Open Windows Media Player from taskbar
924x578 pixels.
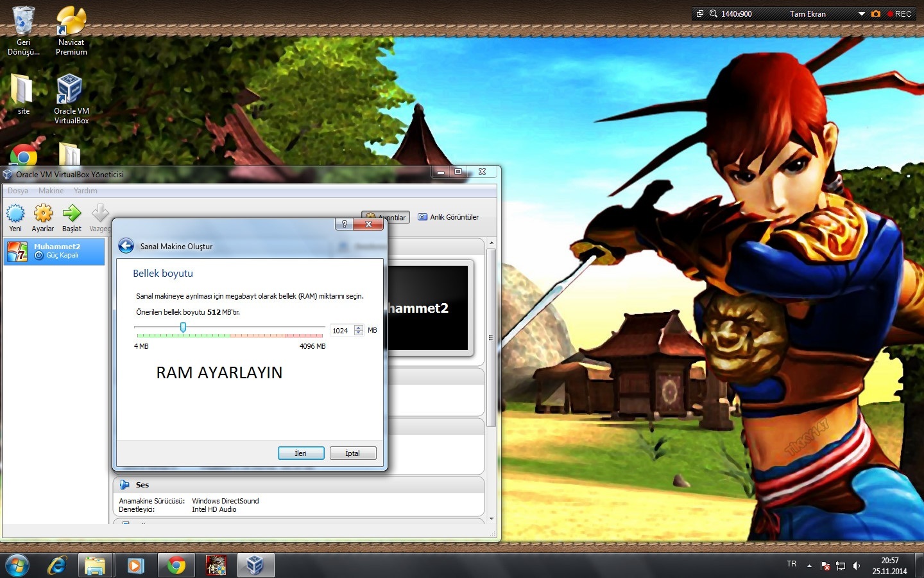click(135, 565)
